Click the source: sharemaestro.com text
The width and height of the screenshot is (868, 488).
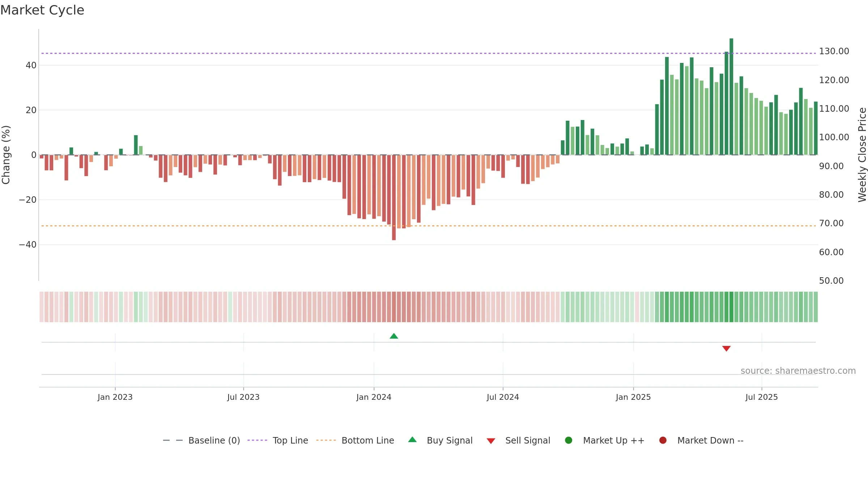[798, 371]
